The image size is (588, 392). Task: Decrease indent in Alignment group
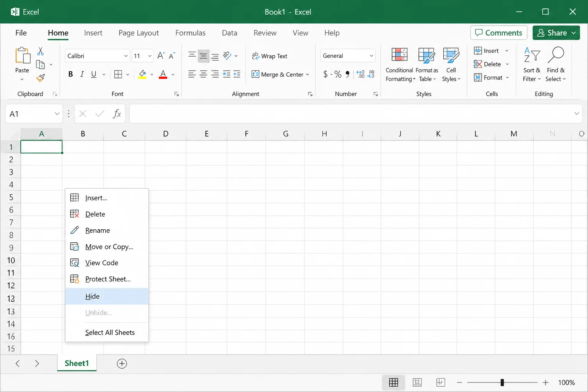point(227,74)
